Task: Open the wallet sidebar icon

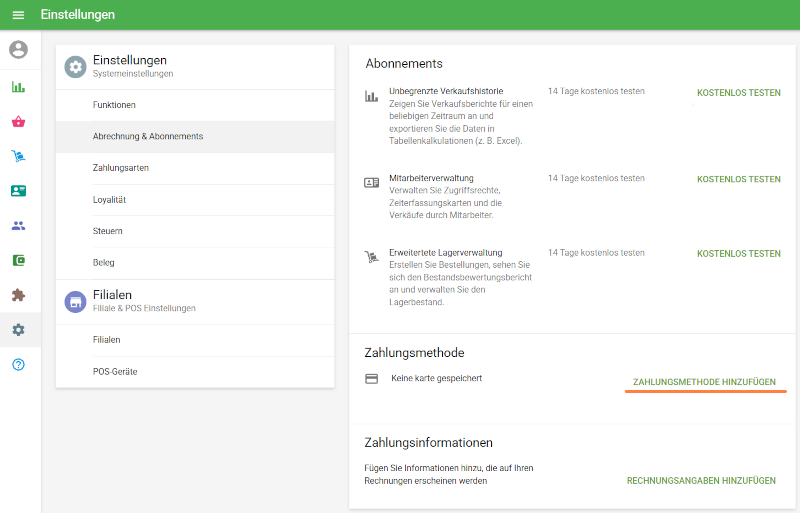Action: click(x=18, y=260)
